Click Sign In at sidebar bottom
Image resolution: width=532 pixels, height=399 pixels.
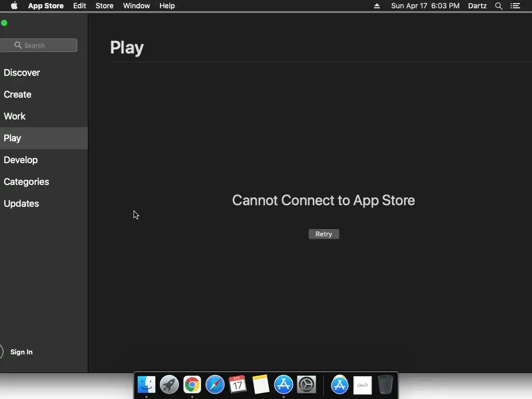tap(21, 352)
